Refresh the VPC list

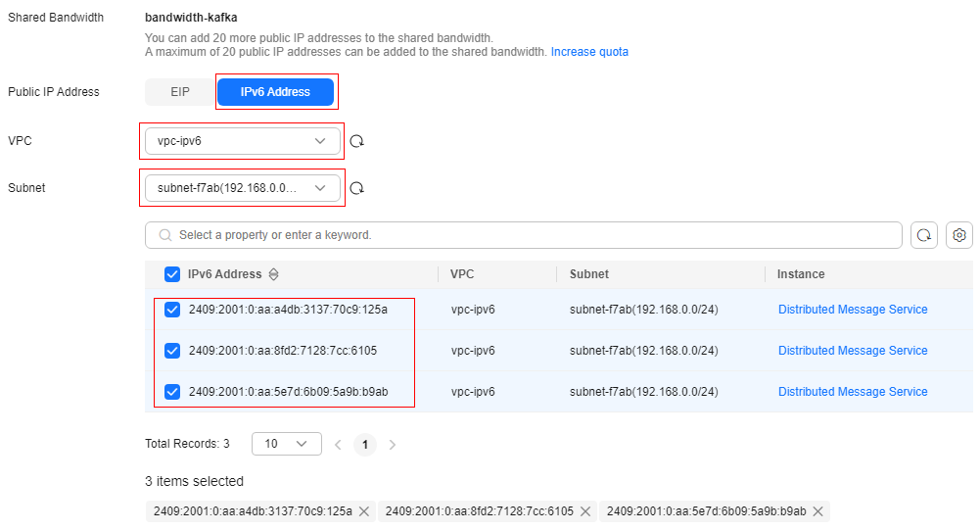coord(357,141)
